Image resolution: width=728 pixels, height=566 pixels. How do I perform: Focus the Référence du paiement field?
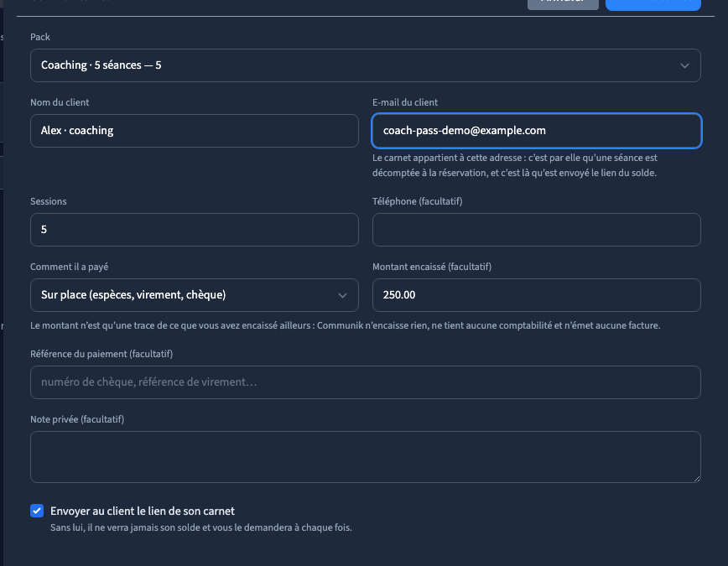pyautogui.click(x=366, y=382)
